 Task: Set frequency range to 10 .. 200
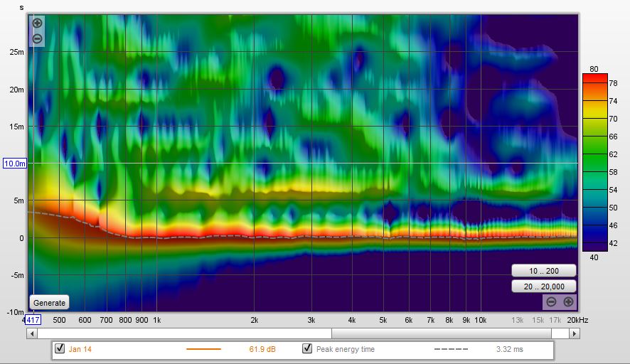[x=544, y=271]
